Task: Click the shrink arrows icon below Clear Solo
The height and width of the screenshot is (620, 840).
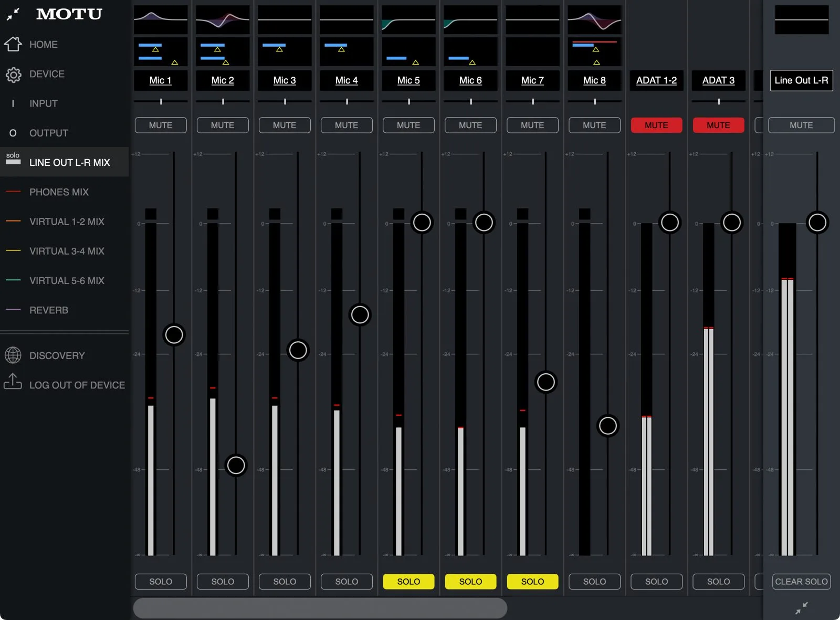Action: tap(801, 608)
